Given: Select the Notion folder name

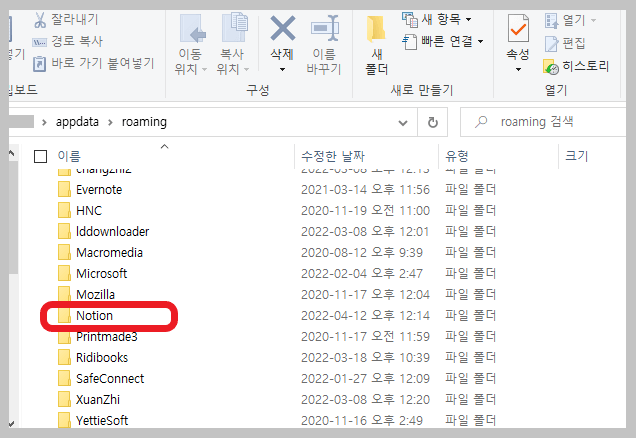Looking at the screenshot, I should (95, 316).
